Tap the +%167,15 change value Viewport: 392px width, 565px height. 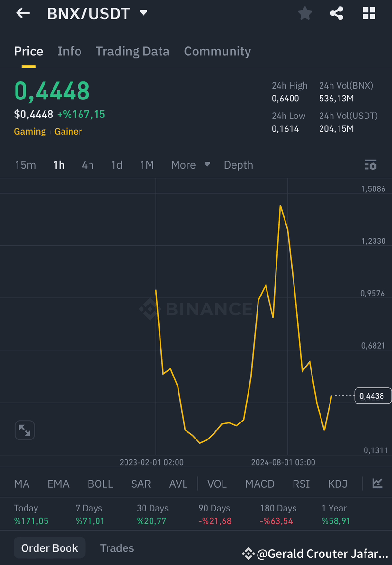81,115
